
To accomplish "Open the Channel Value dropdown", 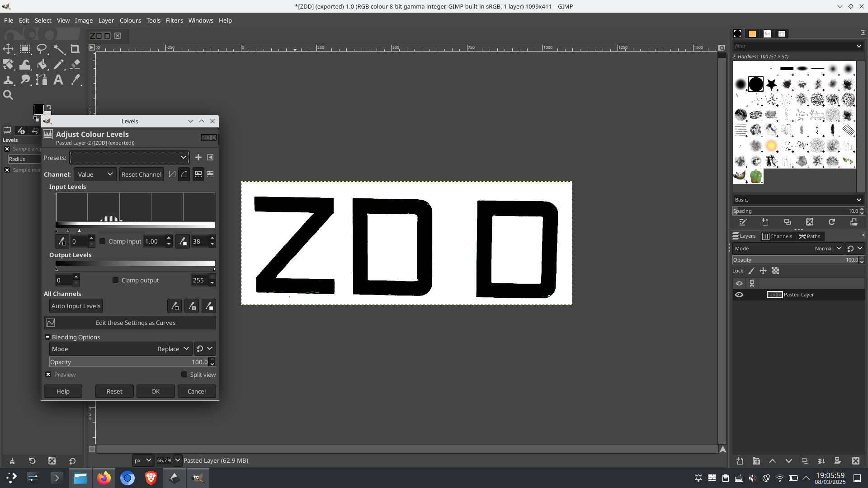I will [95, 174].
